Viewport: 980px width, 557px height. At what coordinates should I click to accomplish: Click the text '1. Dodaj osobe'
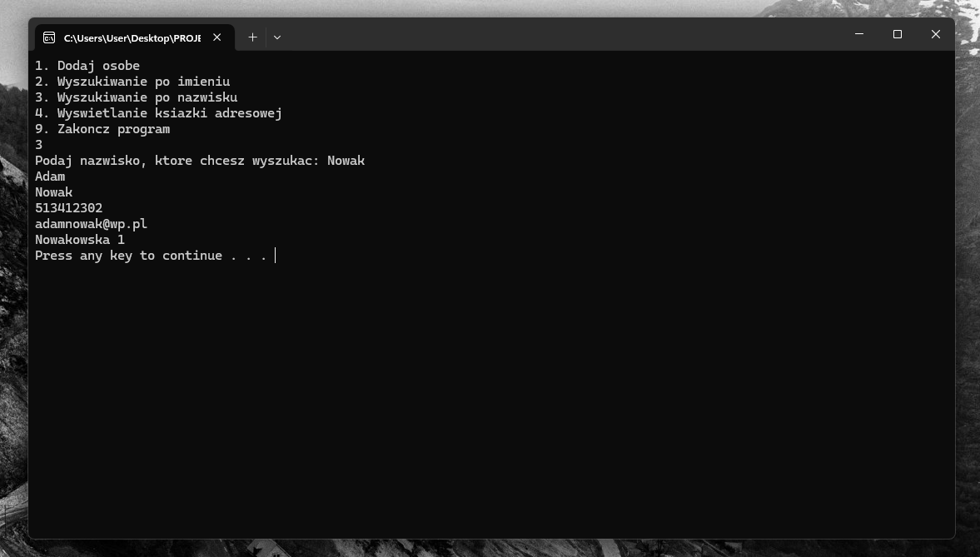click(x=87, y=66)
